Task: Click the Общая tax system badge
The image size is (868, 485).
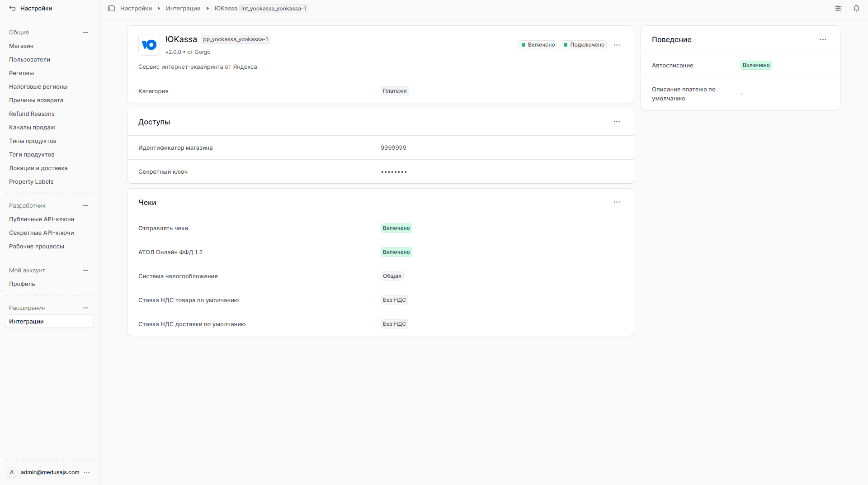Action: [x=392, y=276]
